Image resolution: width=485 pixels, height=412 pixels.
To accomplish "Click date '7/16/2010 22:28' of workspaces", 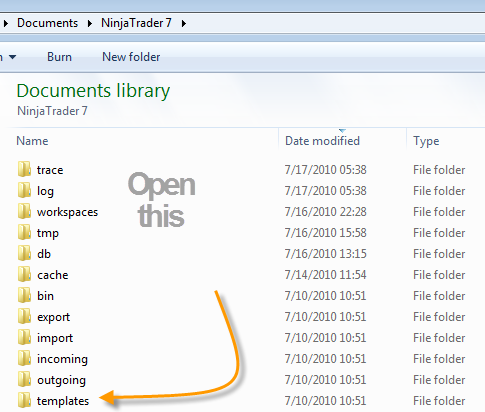I will [x=326, y=212].
